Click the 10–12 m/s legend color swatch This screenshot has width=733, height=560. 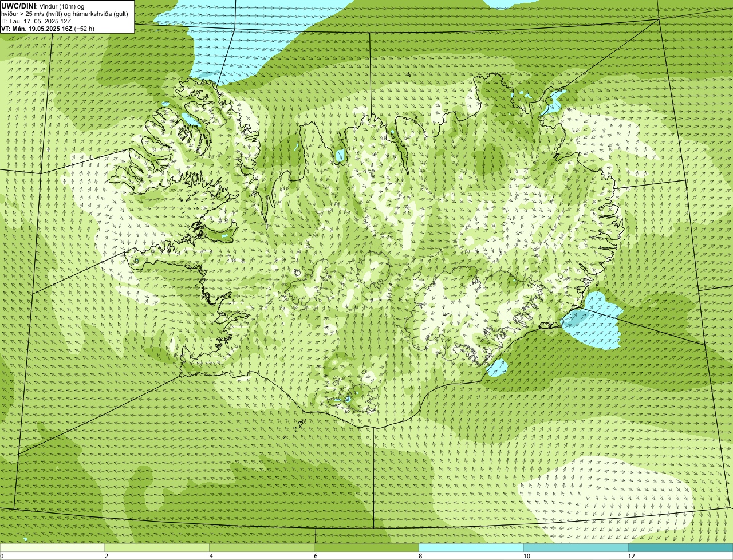[x=576, y=548]
